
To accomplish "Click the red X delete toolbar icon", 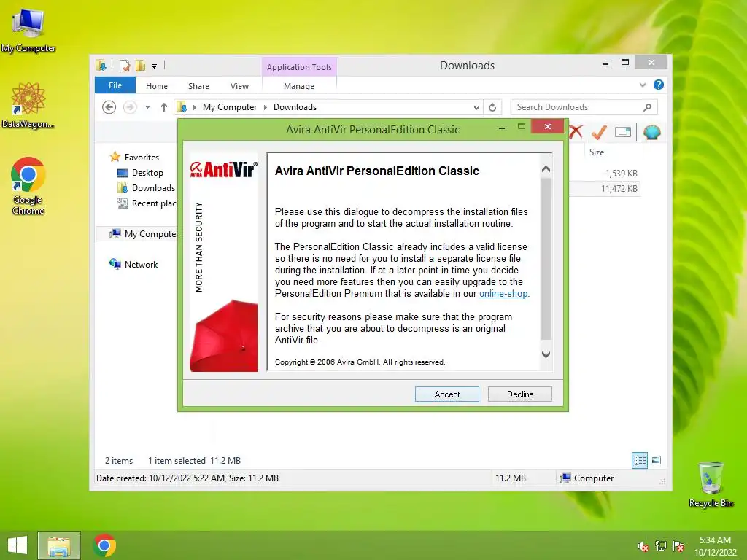I will pos(576,132).
